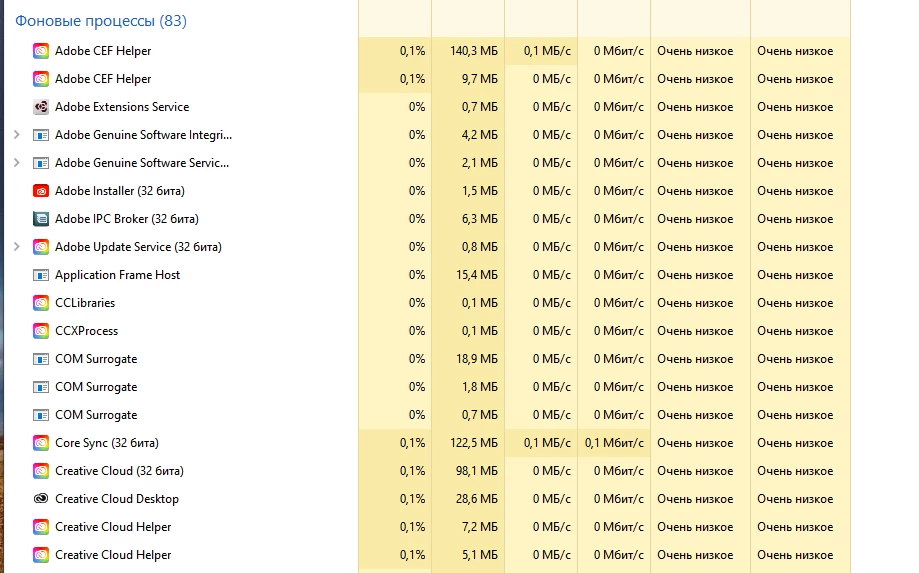This screenshot has height=573, width=919.
Task: Click the COM Surrogate 18,9 МБ icon
Action: coord(40,359)
